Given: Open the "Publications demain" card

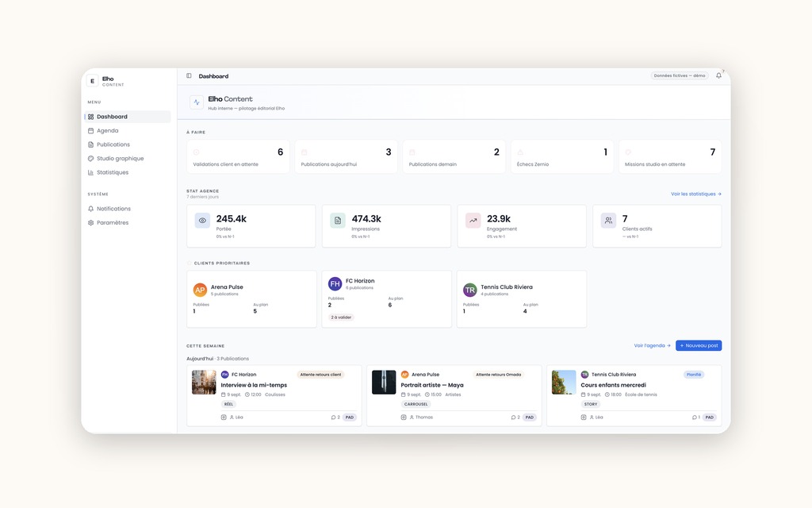Looking at the screenshot, I should [454, 156].
